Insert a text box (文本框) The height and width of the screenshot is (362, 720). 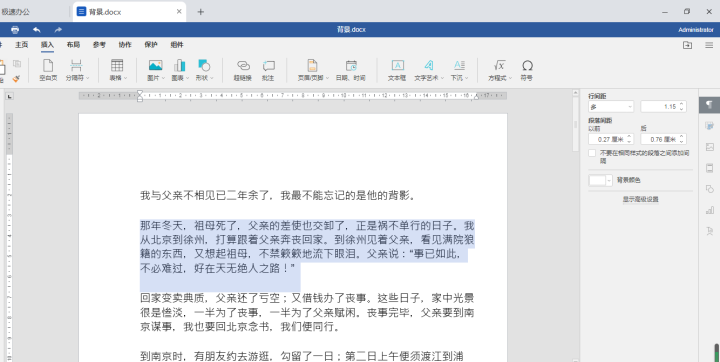coord(397,70)
